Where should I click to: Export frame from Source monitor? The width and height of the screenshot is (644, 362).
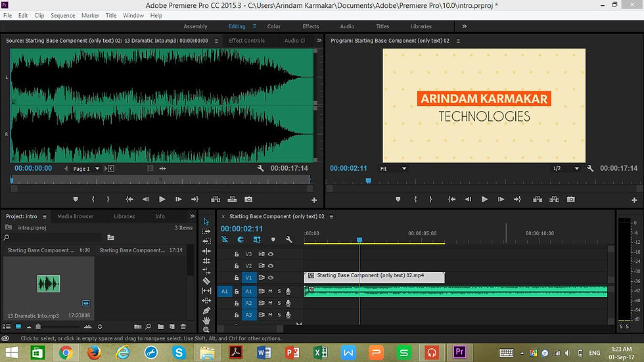pyautogui.click(x=248, y=199)
